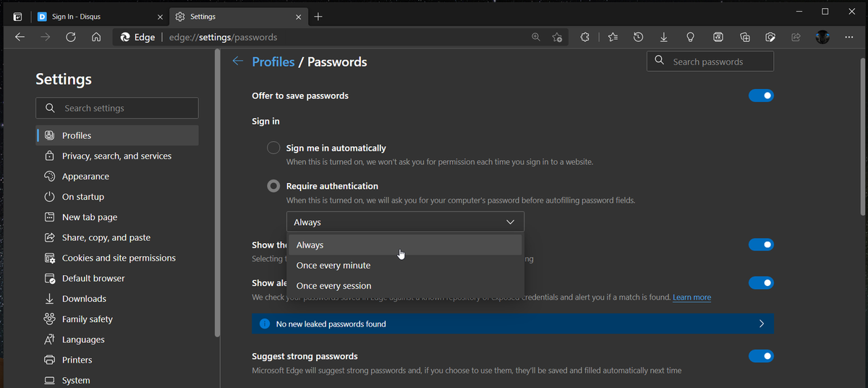Viewport: 868px width, 388px height.
Task: Open System settings section
Action: click(x=117, y=379)
